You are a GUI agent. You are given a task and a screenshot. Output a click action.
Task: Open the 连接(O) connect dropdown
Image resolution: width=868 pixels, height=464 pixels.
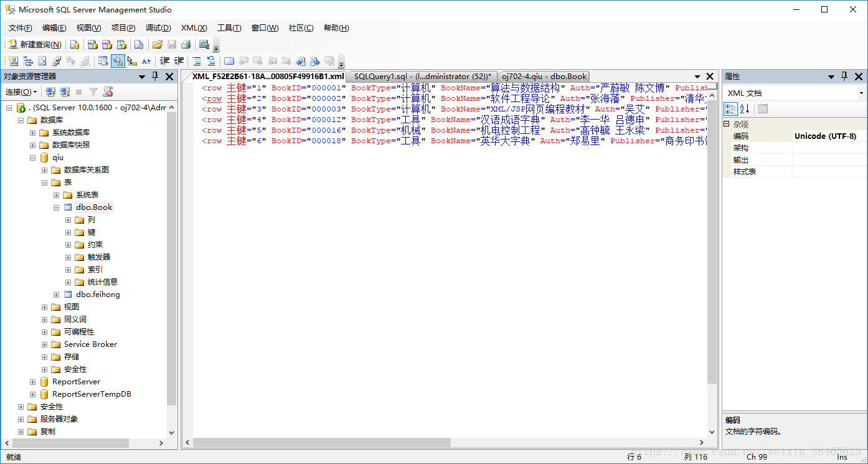tap(21, 92)
